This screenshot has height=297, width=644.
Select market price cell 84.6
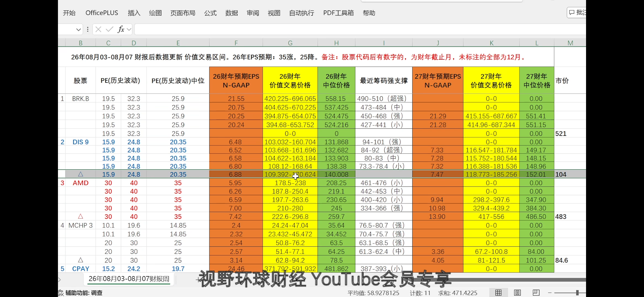570,260
